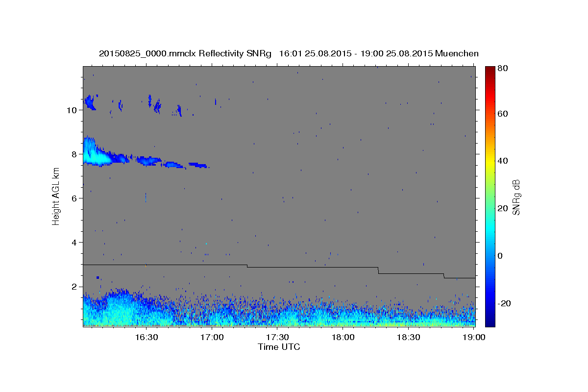Click the high cloud fragment above 10 km

click(90, 102)
